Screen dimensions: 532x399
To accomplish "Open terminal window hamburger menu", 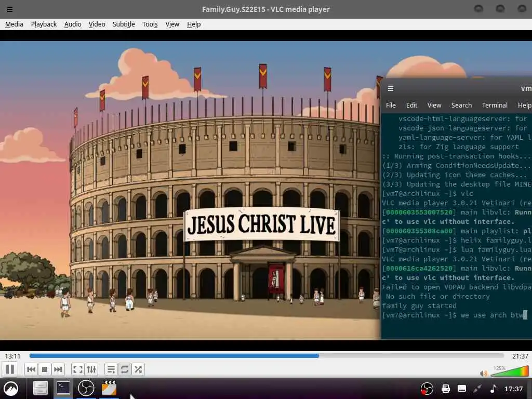I will pos(391,88).
